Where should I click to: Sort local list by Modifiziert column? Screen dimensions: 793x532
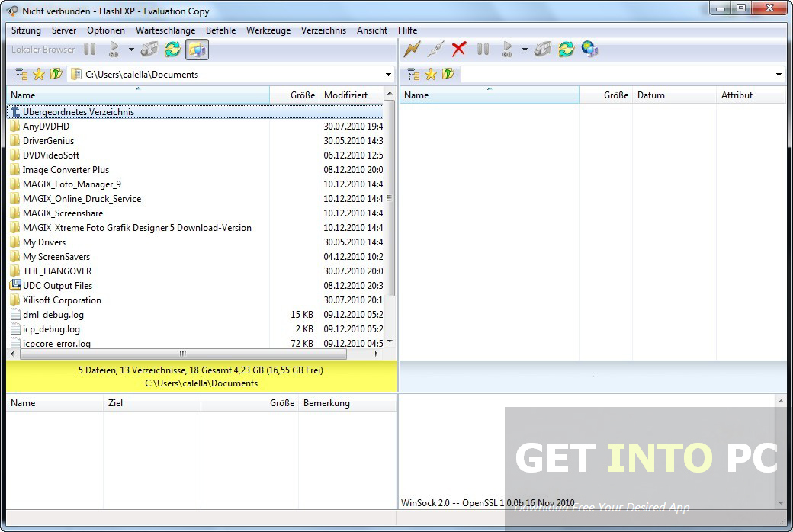click(352, 95)
